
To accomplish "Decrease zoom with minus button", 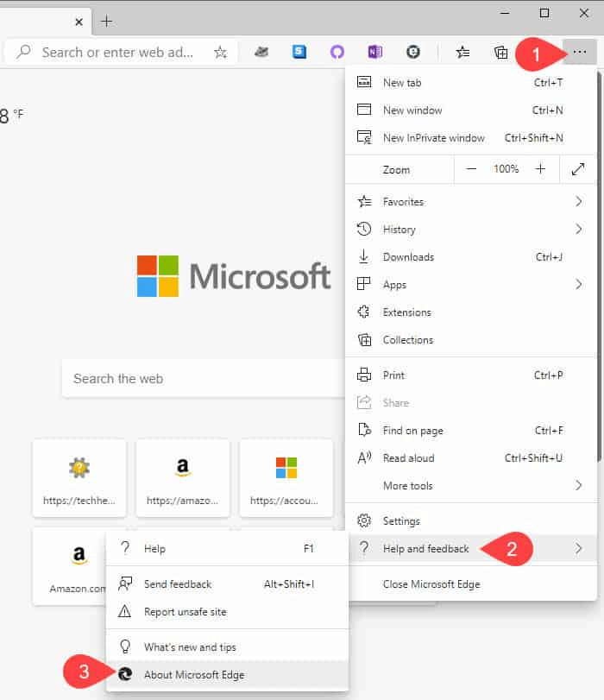I will pos(471,169).
